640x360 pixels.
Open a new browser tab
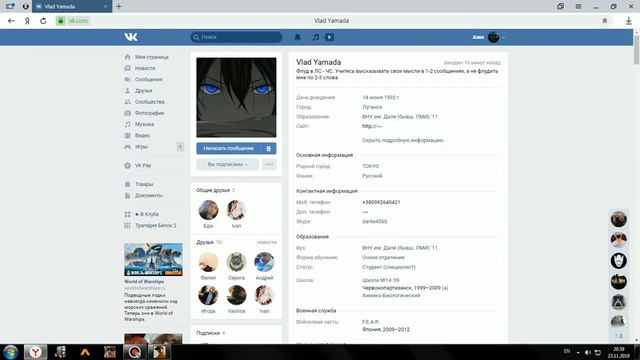(x=118, y=7)
